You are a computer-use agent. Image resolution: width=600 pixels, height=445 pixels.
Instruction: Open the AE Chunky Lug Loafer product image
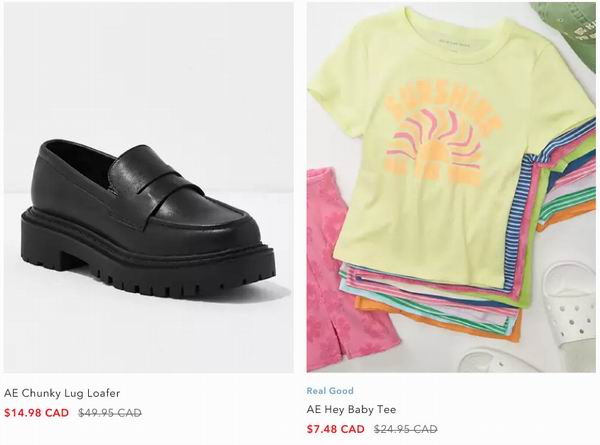(x=149, y=187)
